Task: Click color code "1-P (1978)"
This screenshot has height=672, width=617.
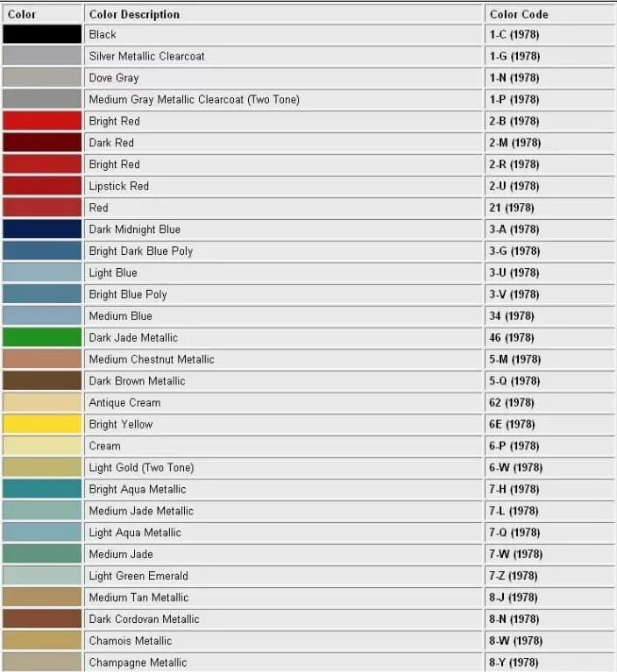Action: pyautogui.click(x=514, y=99)
